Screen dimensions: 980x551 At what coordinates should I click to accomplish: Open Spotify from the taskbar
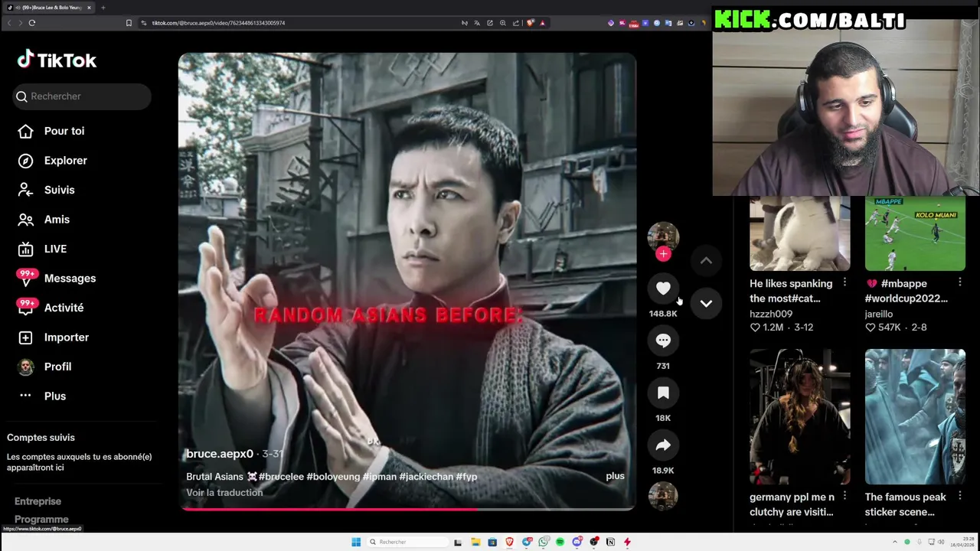(x=560, y=542)
